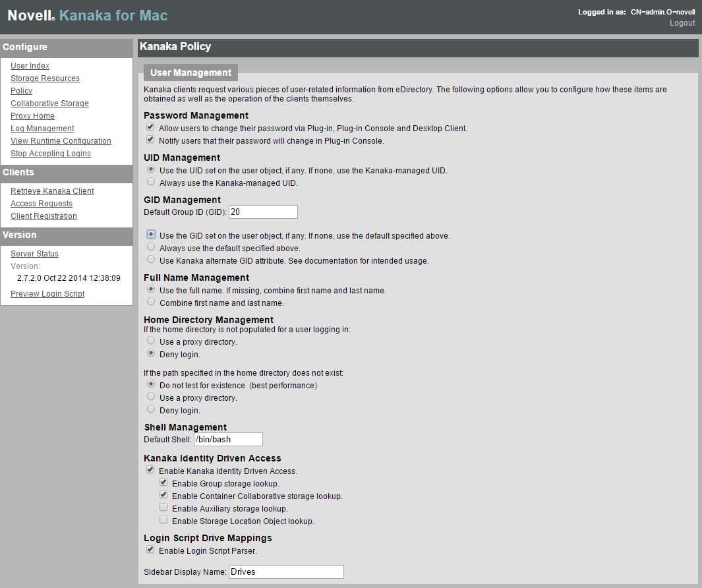Go to Storage Resources
The height and width of the screenshot is (588, 702).
point(45,78)
